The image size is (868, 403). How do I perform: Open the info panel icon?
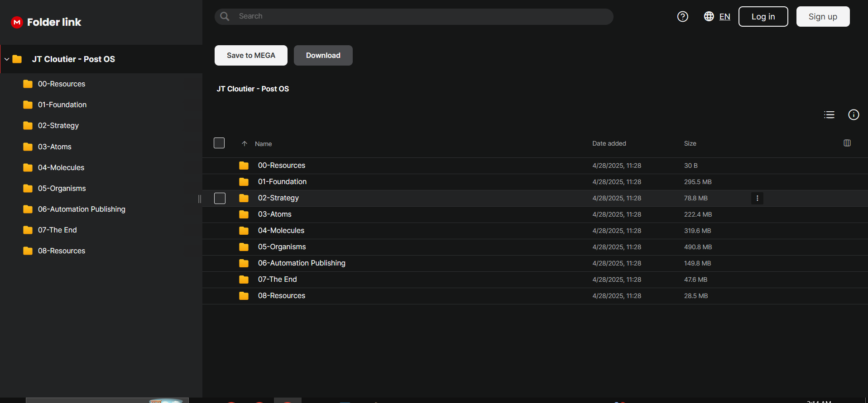click(x=854, y=115)
